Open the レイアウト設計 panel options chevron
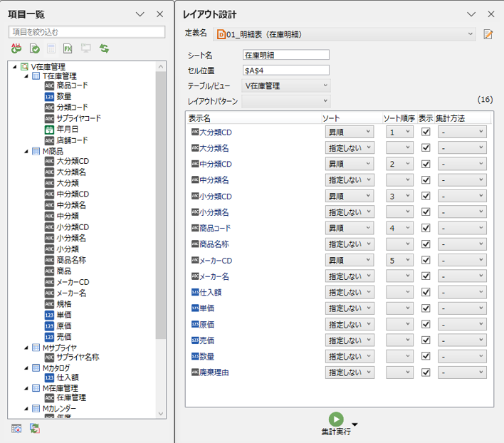 click(471, 14)
